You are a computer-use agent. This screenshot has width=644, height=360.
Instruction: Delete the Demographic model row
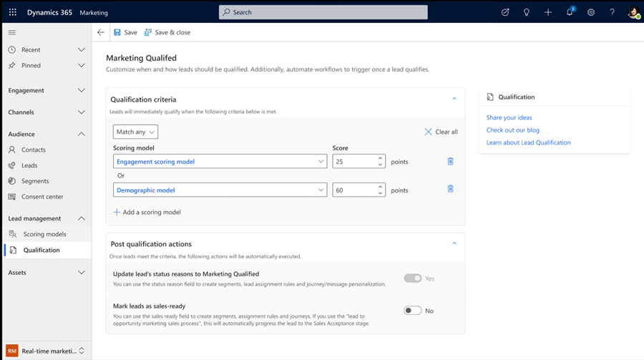click(x=451, y=189)
